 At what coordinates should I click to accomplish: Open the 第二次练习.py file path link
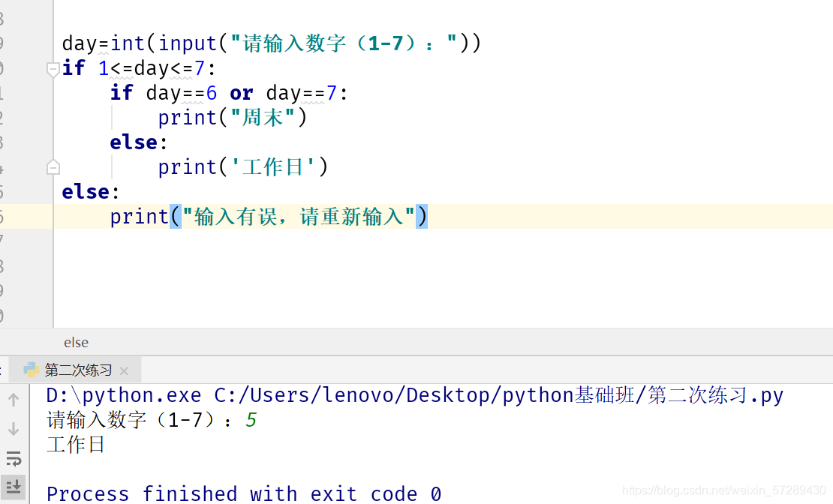[498, 396]
